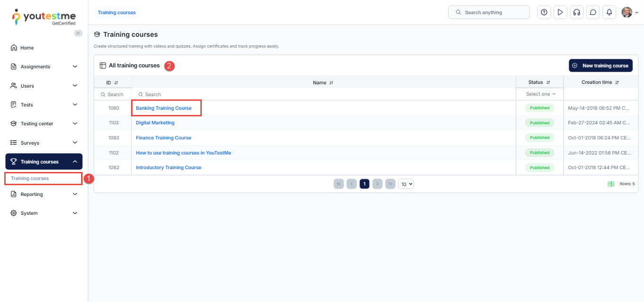This screenshot has width=644, height=302.
Task: Click the headphones support icon
Action: click(576, 13)
